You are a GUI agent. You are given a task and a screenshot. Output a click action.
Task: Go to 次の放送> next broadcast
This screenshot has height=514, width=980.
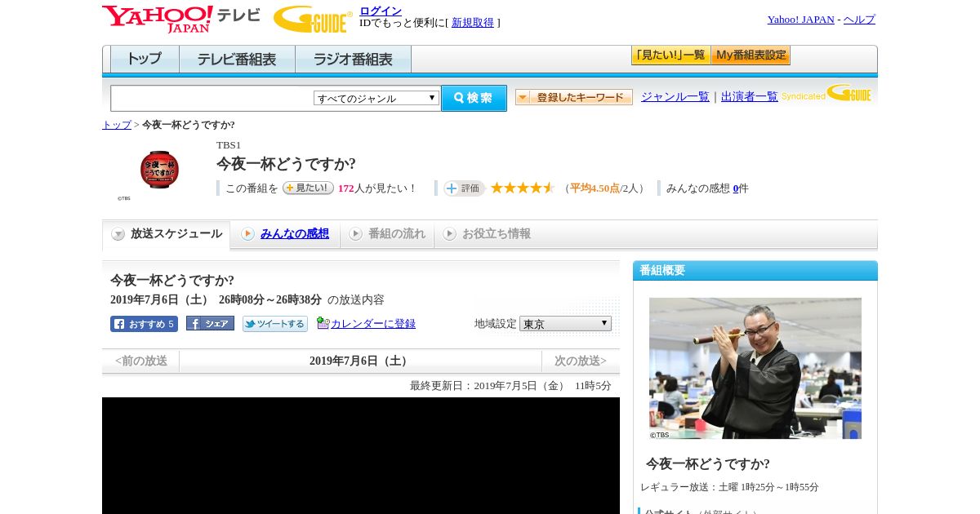[x=581, y=361]
